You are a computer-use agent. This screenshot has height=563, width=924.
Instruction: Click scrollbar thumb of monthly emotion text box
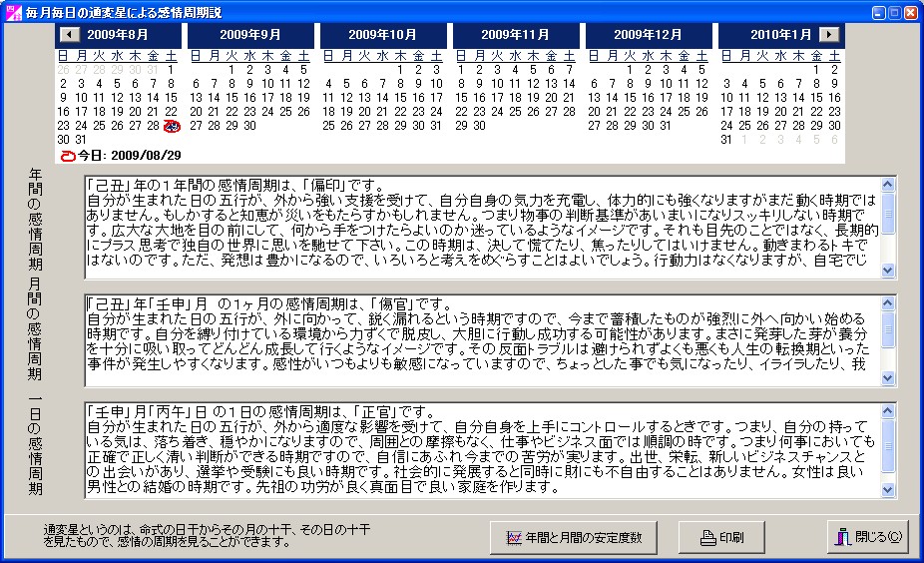[x=888, y=329]
